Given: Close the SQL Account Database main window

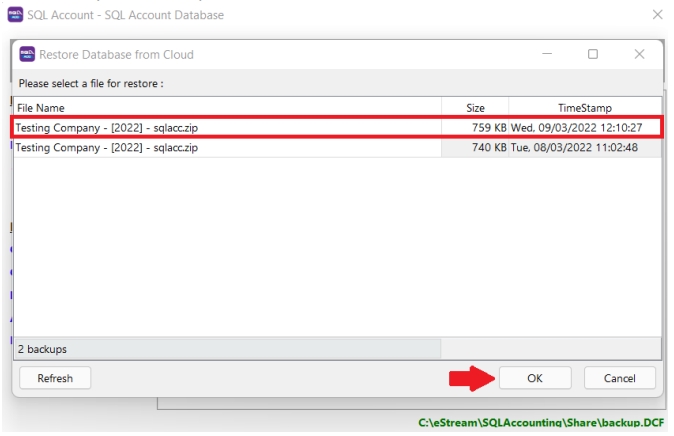Looking at the screenshot, I should click(657, 15).
